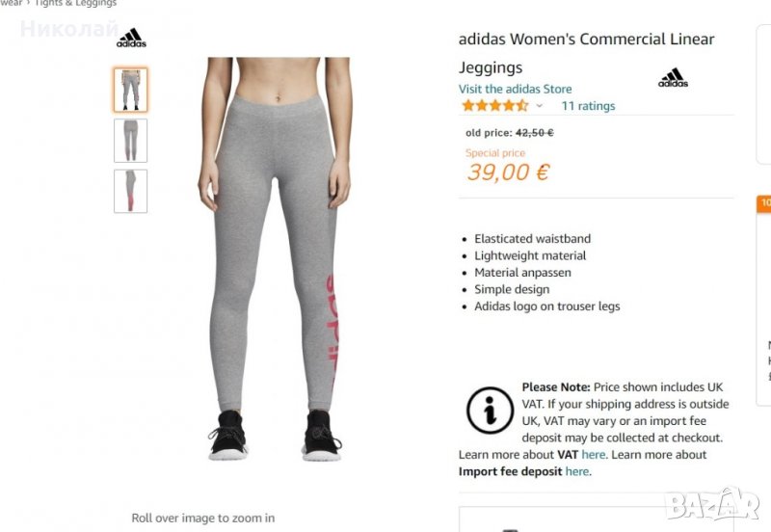This screenshot has height=532, width=771.
Task: Click the 39,00 € special price
Action: tap(509, 173)
